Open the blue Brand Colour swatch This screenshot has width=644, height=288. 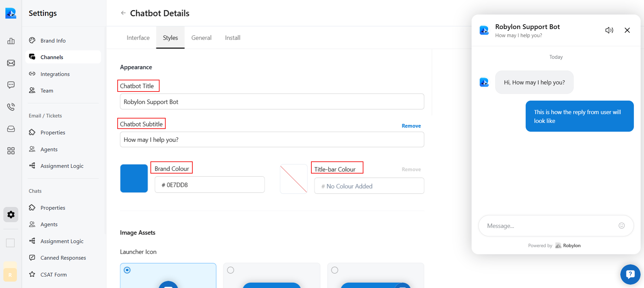pyautogui.click(x=134, y=178)
